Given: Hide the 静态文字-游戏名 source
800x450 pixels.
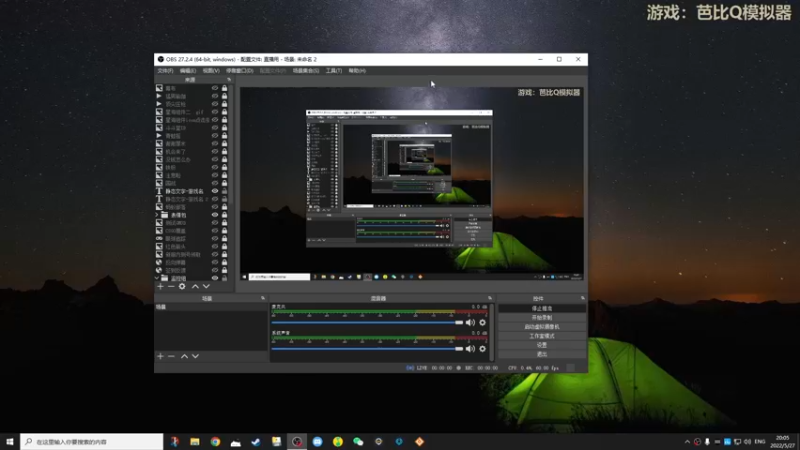Looking at the screenshot, I should [x=215, y=191].
